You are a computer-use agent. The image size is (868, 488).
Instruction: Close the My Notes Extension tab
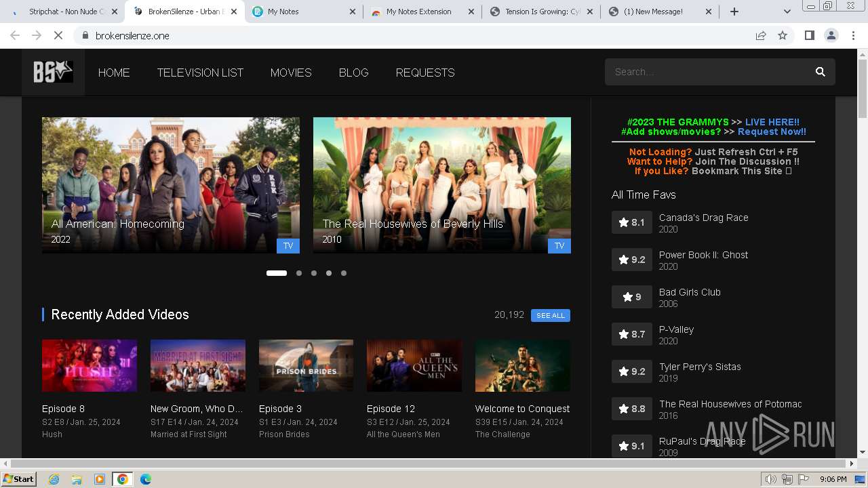[x=471, y=12]
